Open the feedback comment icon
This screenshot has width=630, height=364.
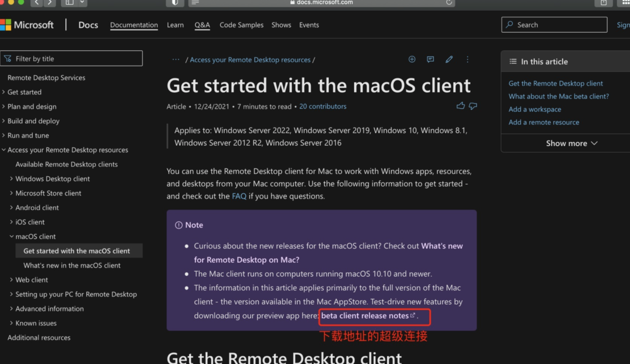coord(430,59)
